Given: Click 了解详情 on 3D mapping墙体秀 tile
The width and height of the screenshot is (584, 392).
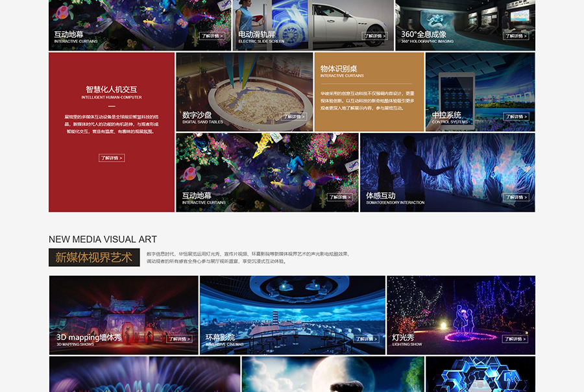Looking at the screenshot, I should (x=180, y=339).
